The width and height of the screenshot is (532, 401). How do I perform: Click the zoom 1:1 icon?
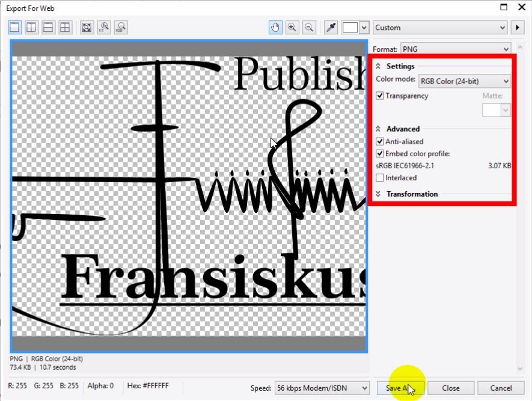tap(104, 28)
